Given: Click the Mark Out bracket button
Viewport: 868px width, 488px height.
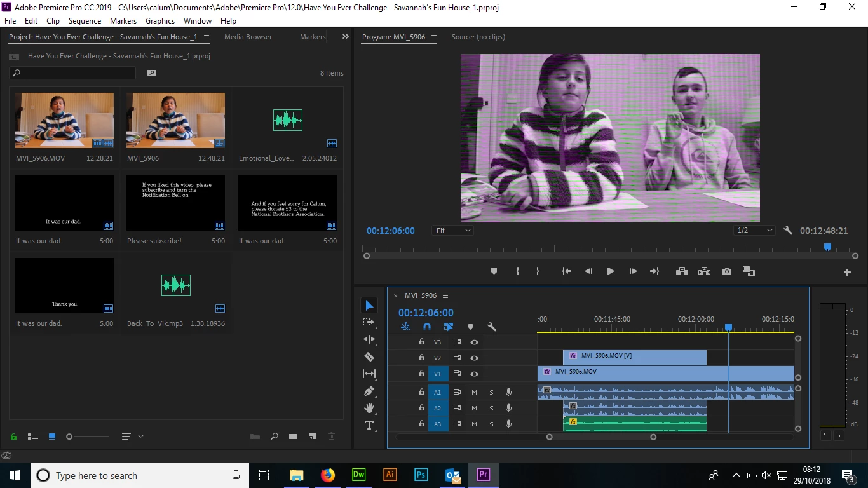Looking at the screenshot, I should (x=538, y=271).
